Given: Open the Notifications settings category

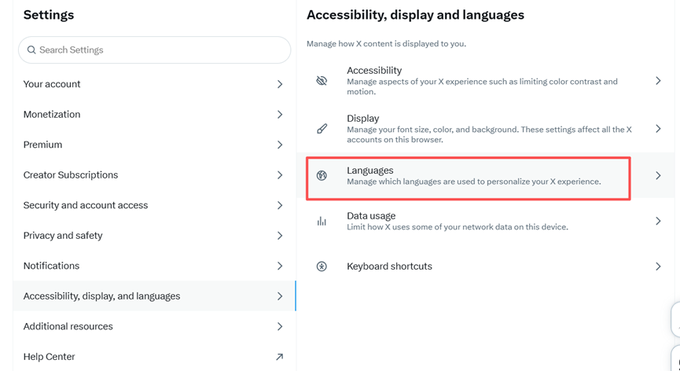Looking at the screenshot, I should coord(154,266).
